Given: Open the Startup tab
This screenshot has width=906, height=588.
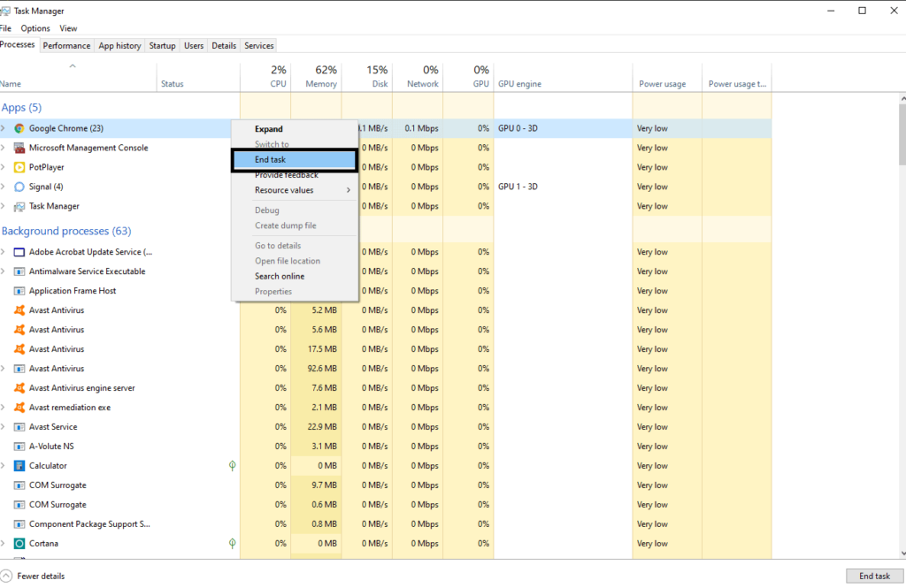Looking at the screenshot, I should click(x=162, y=45).
